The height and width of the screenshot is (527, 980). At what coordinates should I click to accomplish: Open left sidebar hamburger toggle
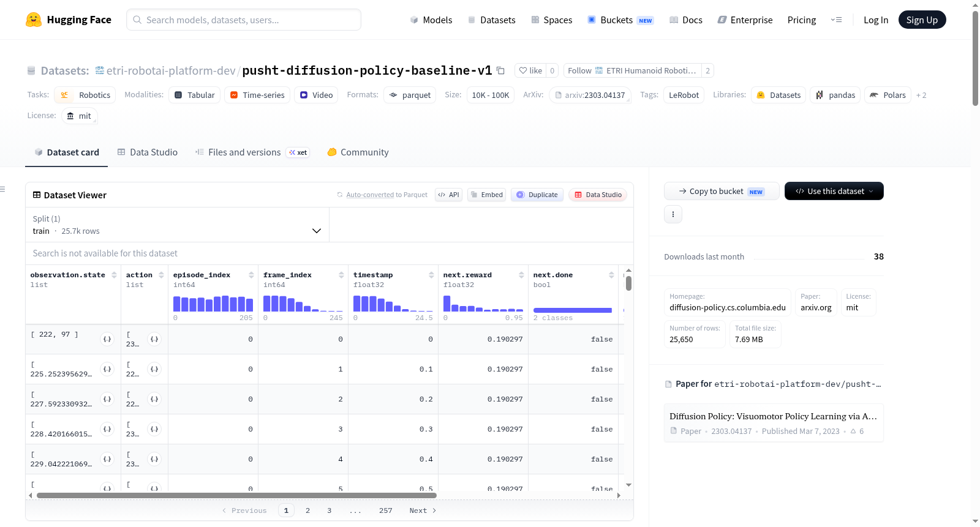tap(2, 189)
